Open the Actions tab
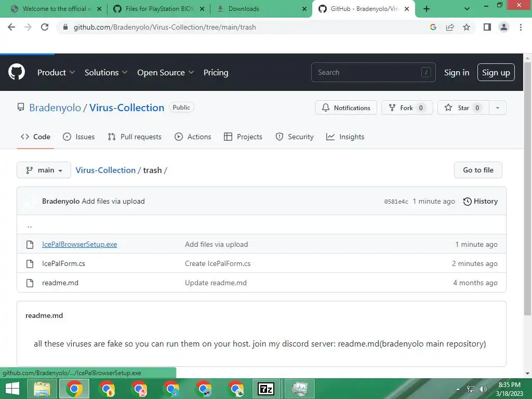The height and width of the screenshot is (399, 532). [193, 137]
